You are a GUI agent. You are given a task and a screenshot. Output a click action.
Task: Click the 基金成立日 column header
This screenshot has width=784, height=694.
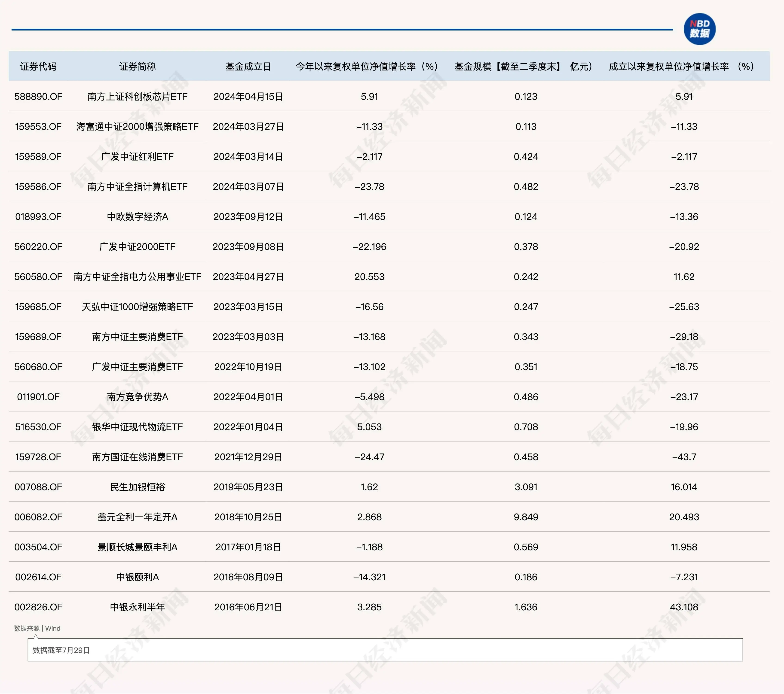point(248,66)
